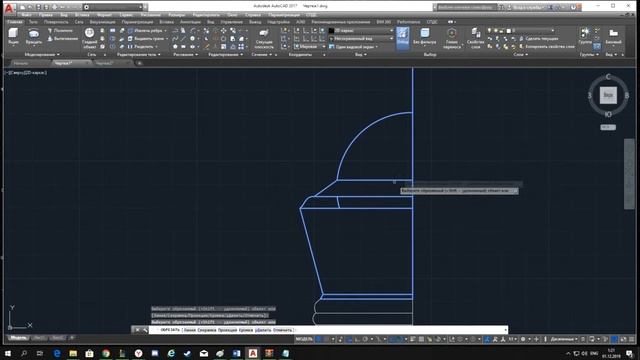Toggle the Отбор culling button in ribbon
Screen dimensions: 640x360
(x=402, y=38)
